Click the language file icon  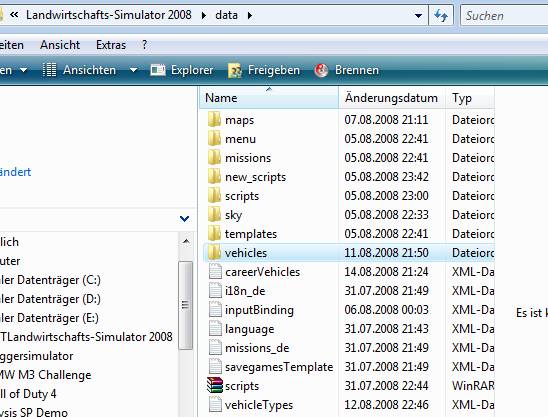215,328
